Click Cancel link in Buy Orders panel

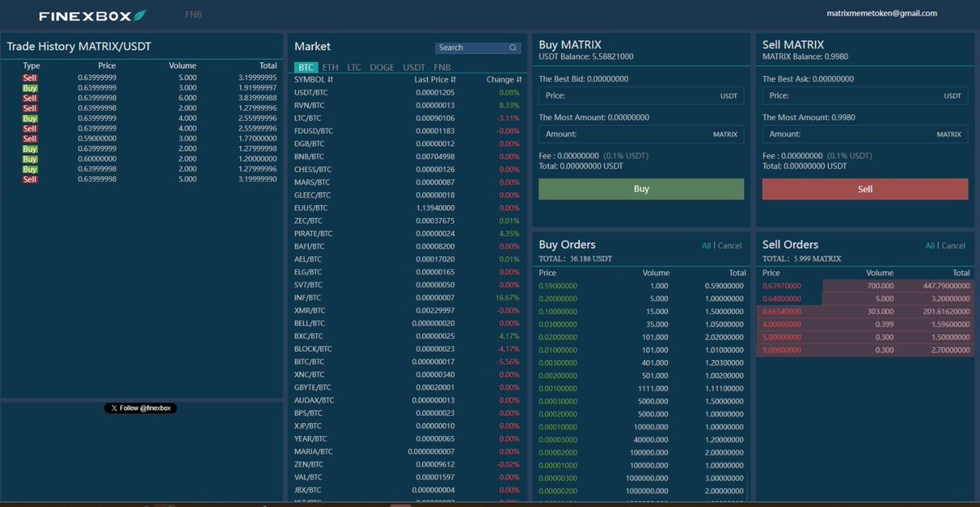pyautogui.click(x=731, y=245)
